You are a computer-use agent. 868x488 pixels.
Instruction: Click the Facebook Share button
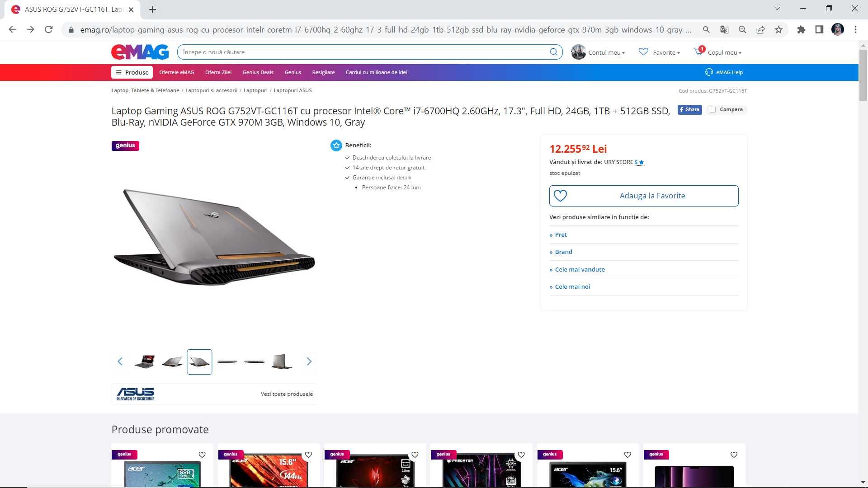tap(689, 109)
